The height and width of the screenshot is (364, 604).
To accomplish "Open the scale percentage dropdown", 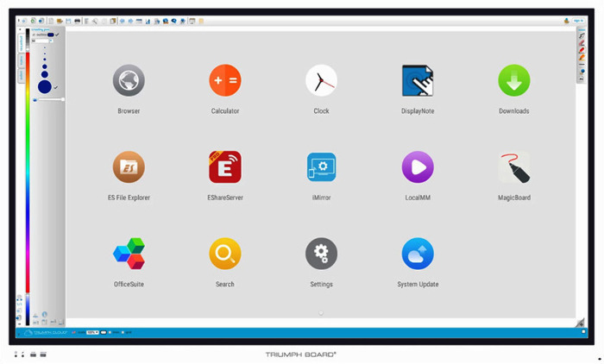I will tap(92, 332).
